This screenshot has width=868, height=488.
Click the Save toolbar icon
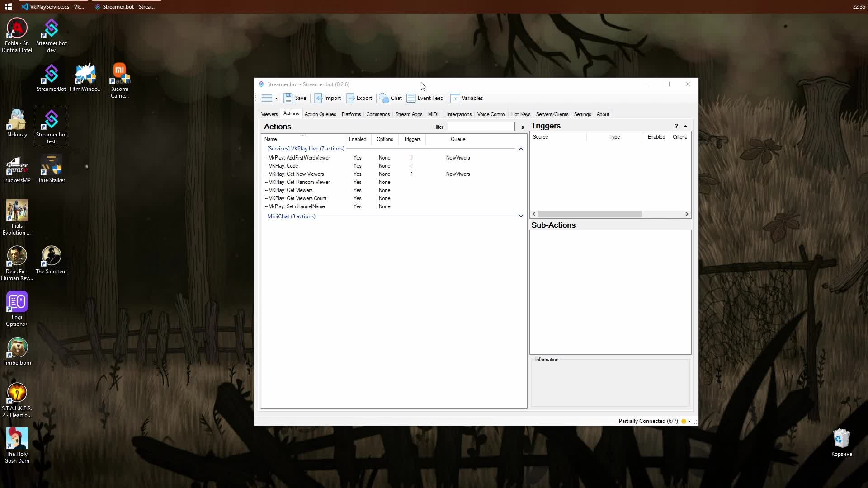288,98
